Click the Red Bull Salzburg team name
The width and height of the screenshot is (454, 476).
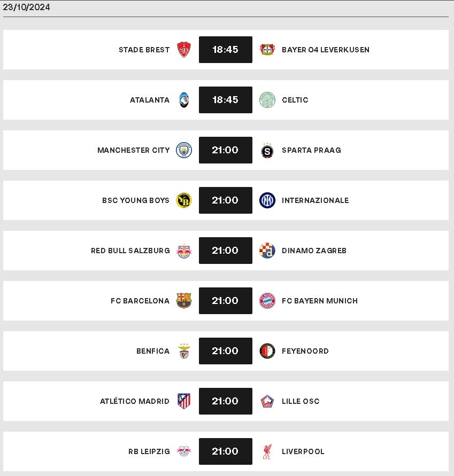point(130,251)
